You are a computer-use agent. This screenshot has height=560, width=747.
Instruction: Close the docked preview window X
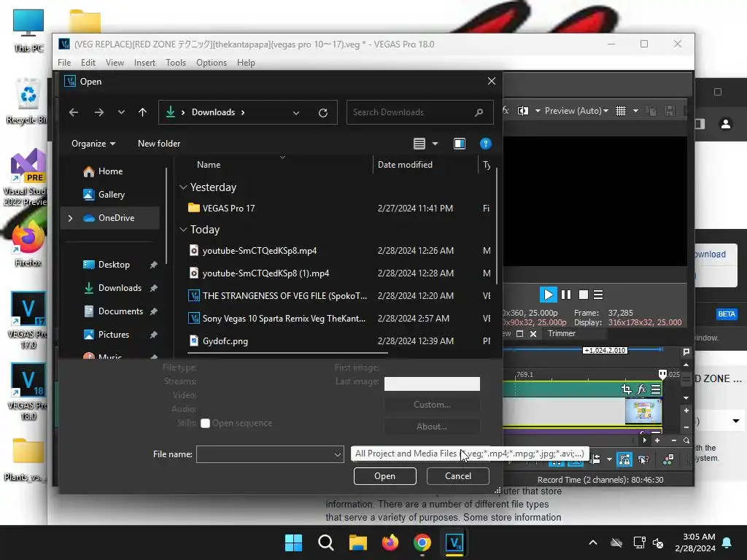(533, 334)
